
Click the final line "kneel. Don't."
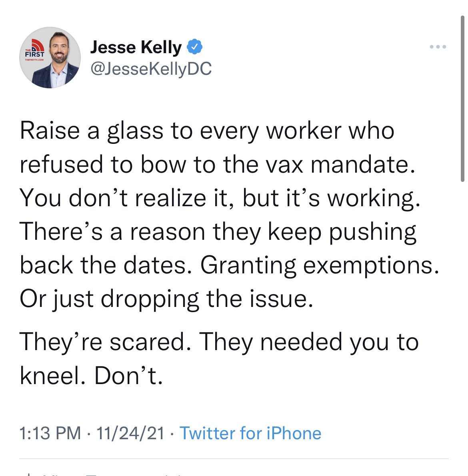tap(91, 376)
